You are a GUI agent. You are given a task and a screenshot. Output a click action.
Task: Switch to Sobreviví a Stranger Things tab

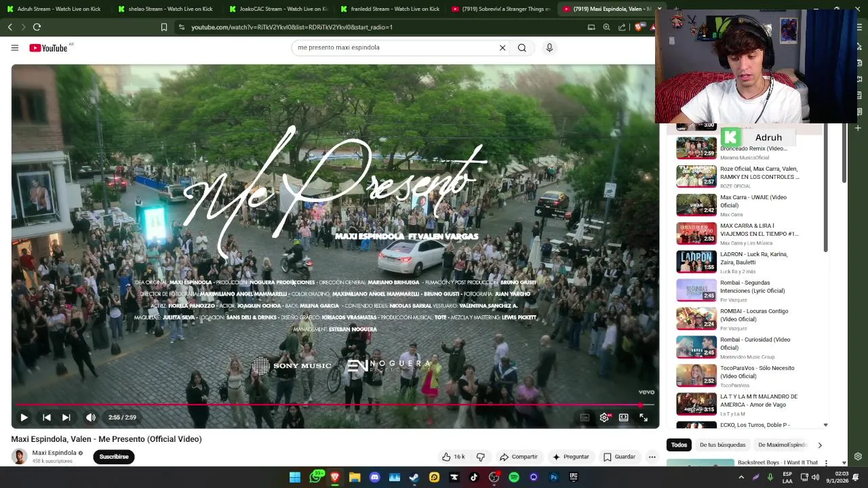point(500,9)
